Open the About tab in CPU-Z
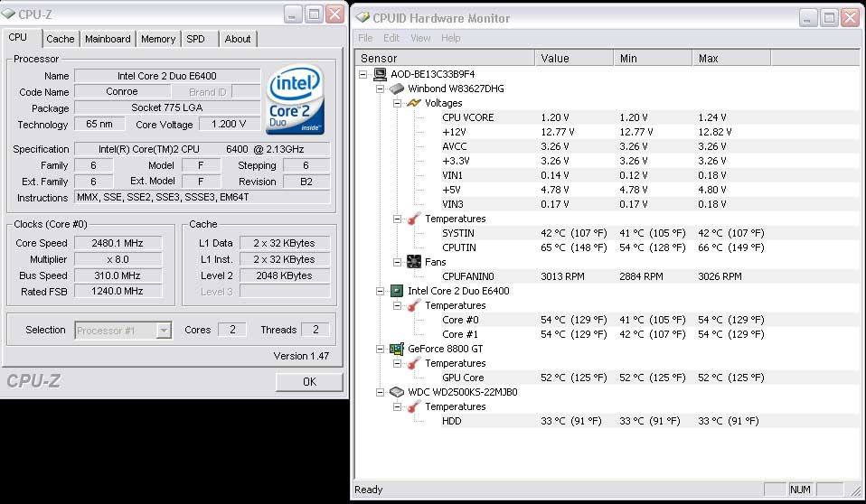 (x=238, y=39)
